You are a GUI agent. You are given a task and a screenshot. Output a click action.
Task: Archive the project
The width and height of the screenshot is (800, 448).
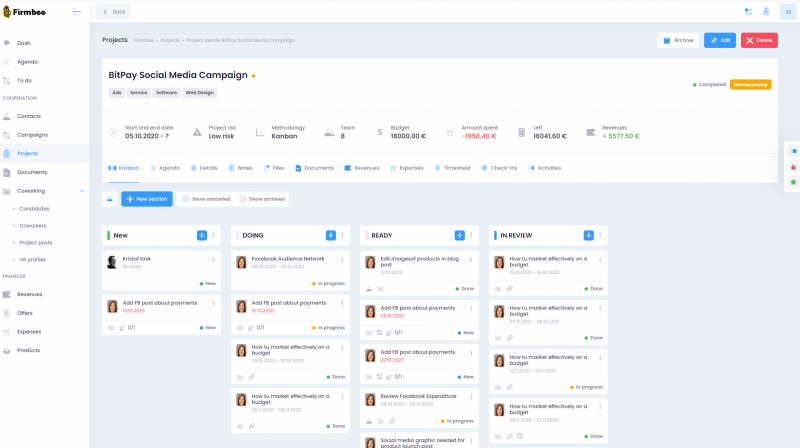click(x=678, y=40)
